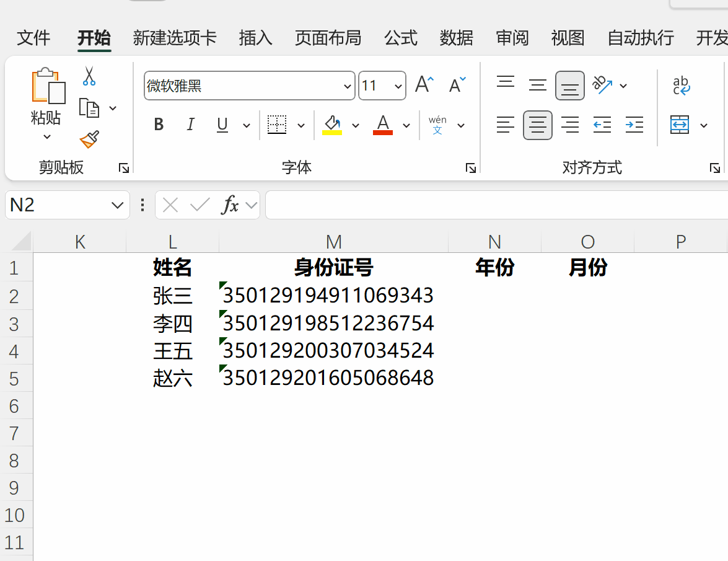Open Name Box dropdown arrow
Screen dimensions: 728x561
pos(118,205)
